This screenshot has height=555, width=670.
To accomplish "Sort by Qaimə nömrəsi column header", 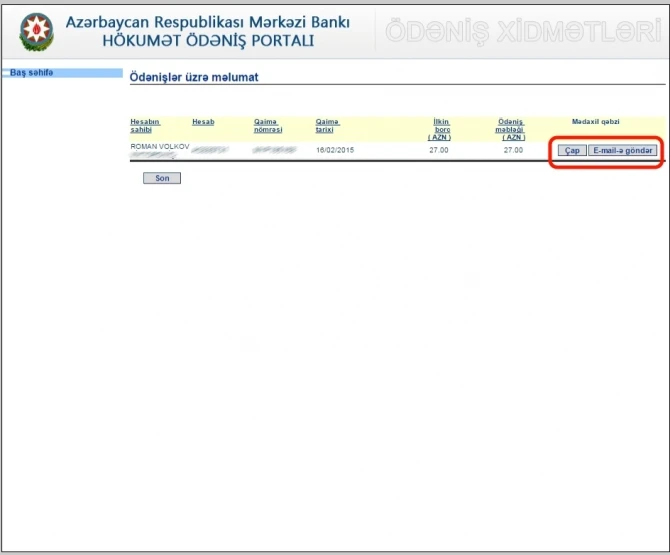I will tap(268, 126).
